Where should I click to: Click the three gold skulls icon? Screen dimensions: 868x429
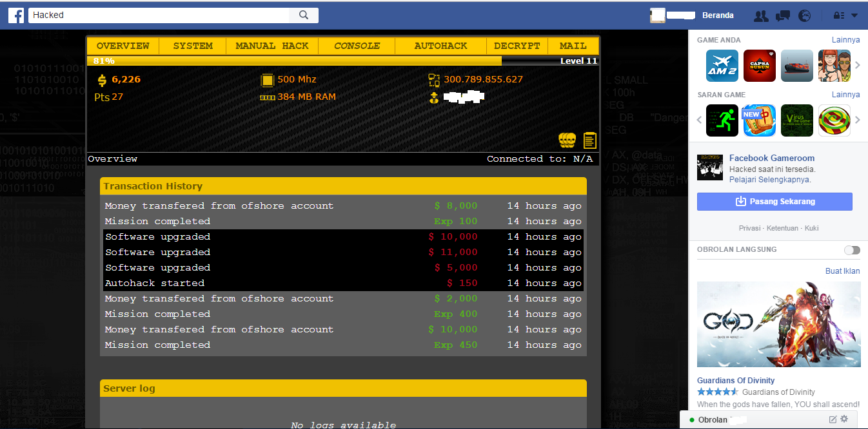point(567,140)
